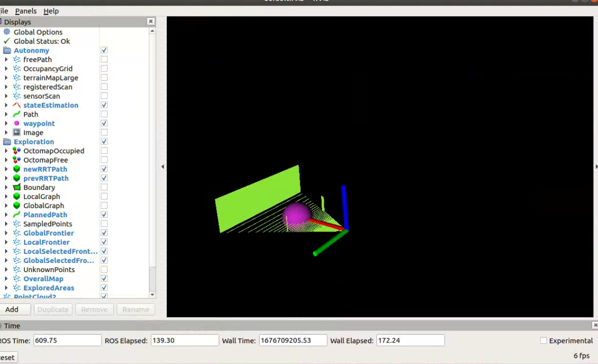This screenshot has height=364, width=598.
Task: Click the OctomapOccupied colored cubes icon
Action: tap(17, 151)
